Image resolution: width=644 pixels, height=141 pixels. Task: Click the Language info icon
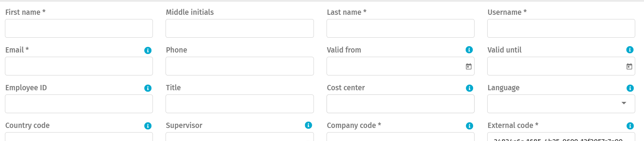pyautogui.click(x=630, y=88)
